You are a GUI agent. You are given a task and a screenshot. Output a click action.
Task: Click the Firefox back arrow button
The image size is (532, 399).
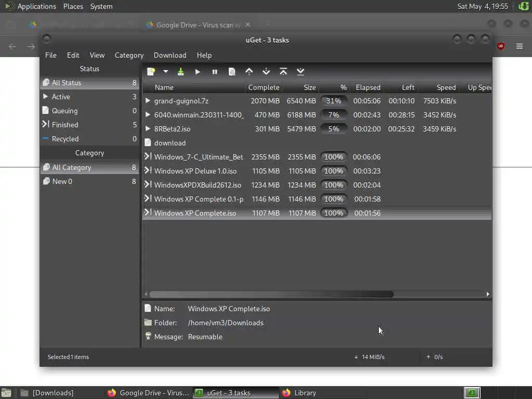12,46
